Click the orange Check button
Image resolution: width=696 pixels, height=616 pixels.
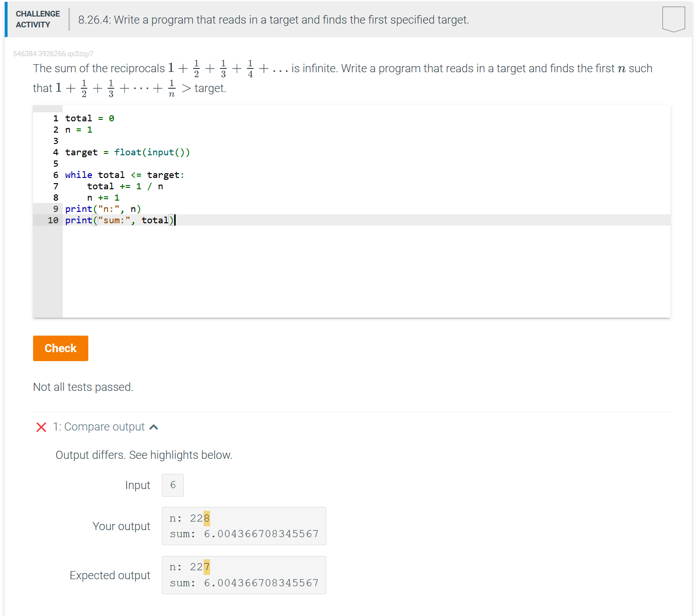(60, 348)
